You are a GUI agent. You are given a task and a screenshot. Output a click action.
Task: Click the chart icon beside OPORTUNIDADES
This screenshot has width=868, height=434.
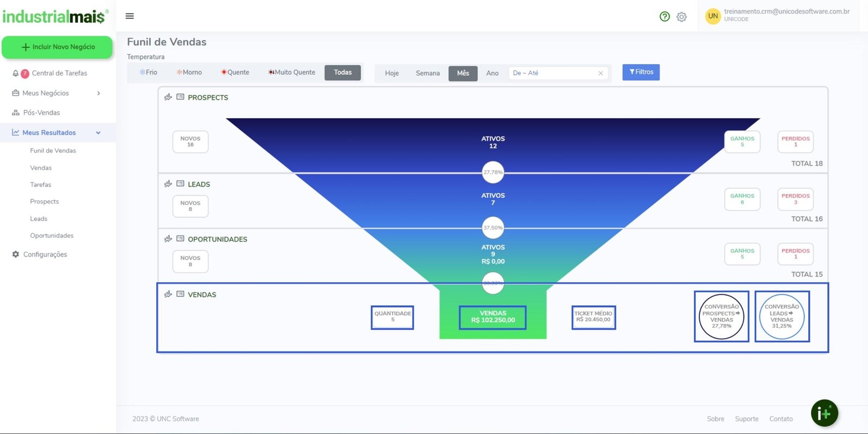(x=168, y=239)
